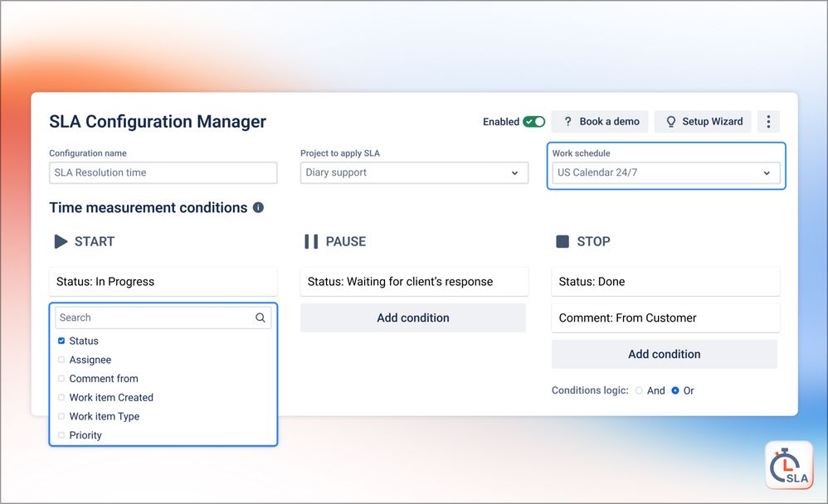
Task: Turn off the Enabled toggle switch
Action: 533,121
